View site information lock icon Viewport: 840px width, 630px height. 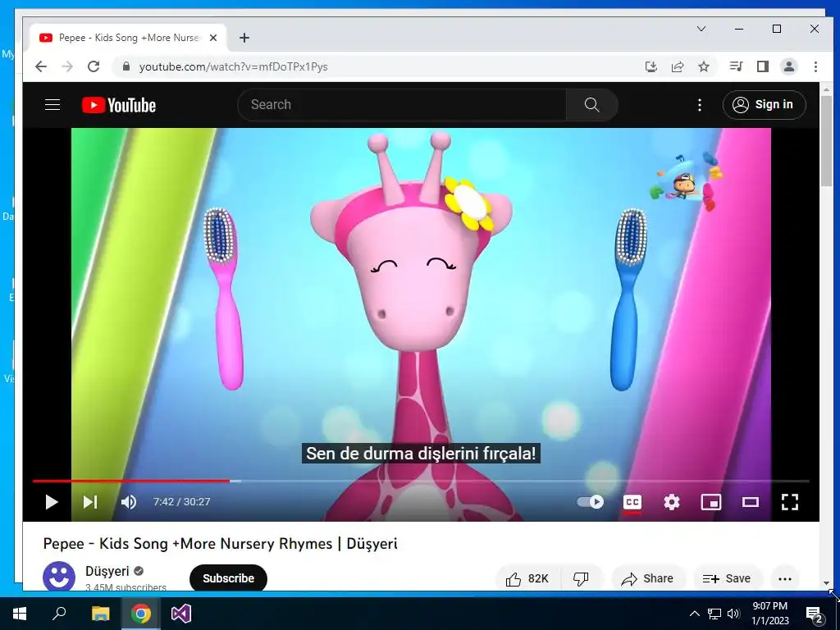coord(126,66)
